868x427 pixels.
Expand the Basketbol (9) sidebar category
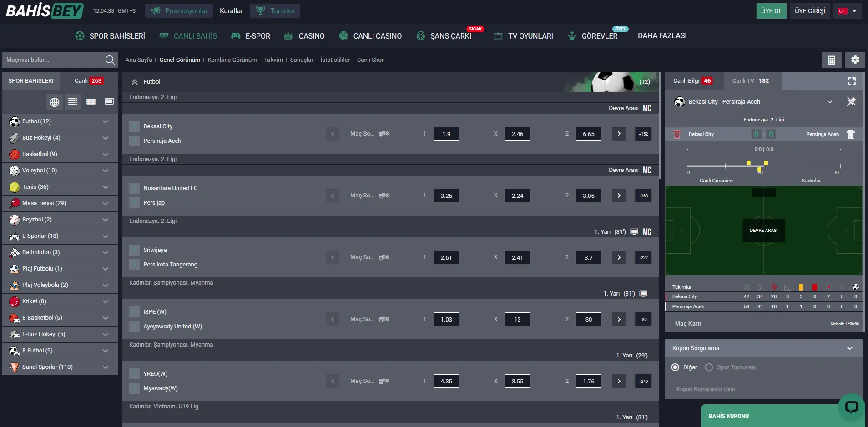[x=60, y=154]
